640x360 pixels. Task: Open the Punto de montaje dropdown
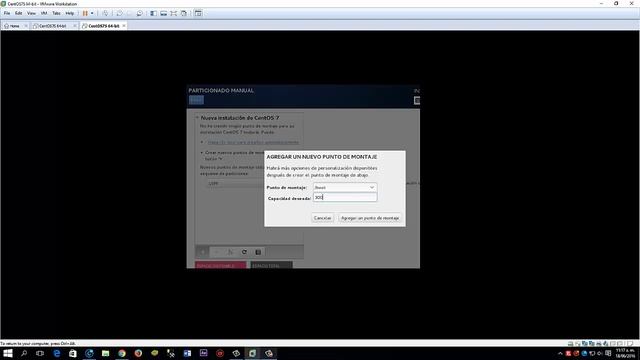tap(345, 187)
